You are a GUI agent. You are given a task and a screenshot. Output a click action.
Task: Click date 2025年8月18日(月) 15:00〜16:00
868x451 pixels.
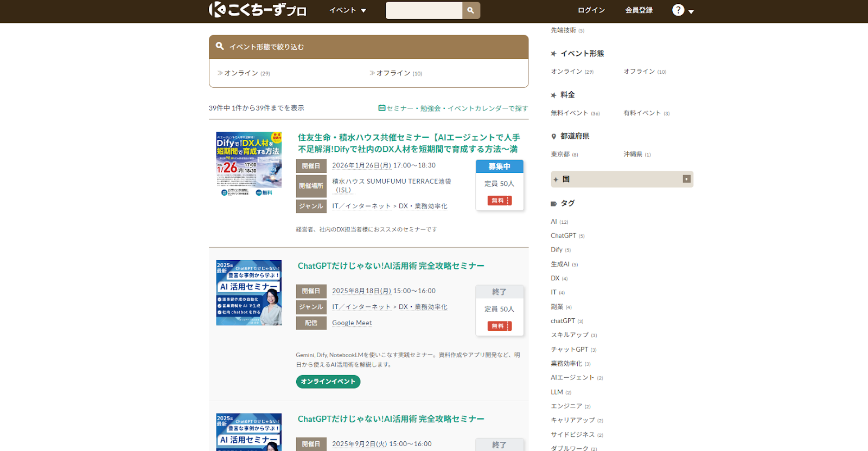[x=384, y=291]
